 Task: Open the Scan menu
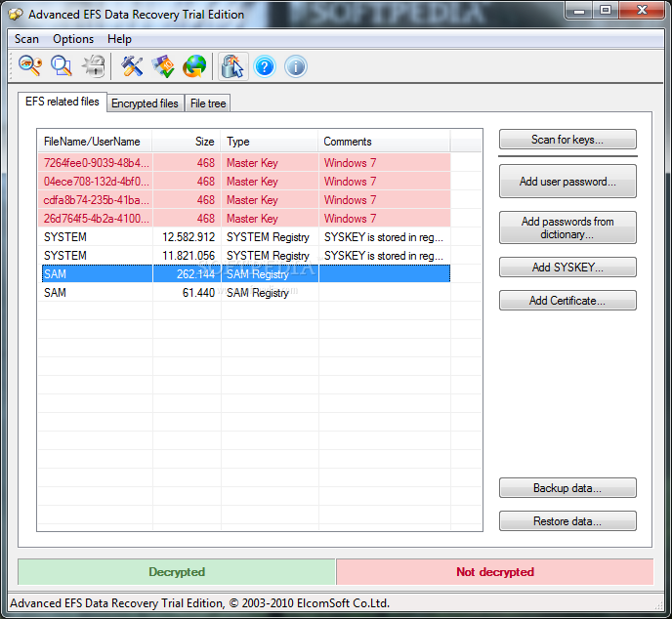[x=26, y=39]
